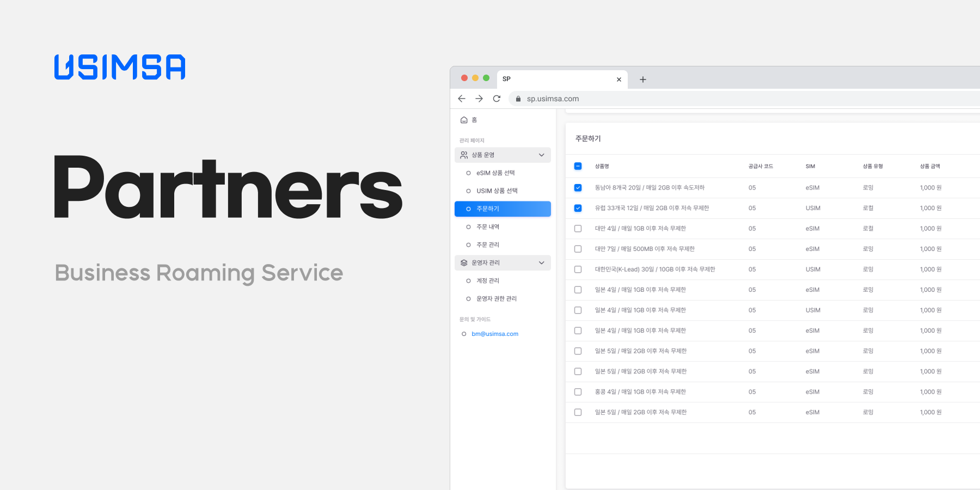Click the lock icon in the address bar

click(x=518, y=99)
